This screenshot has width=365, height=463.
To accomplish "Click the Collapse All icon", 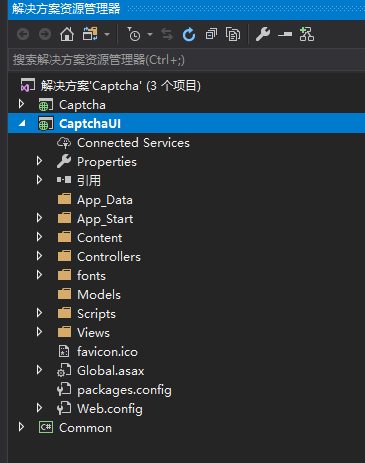I will click(211, 34).
